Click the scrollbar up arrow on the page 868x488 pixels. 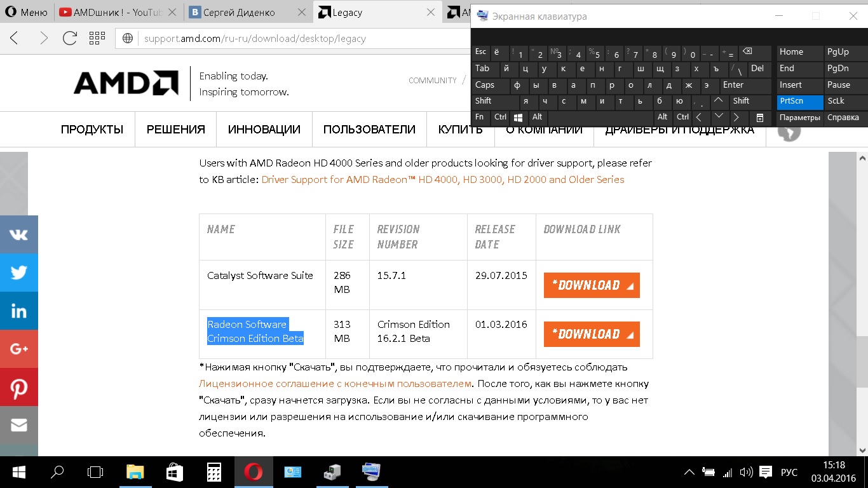click(x=862, y=158)
